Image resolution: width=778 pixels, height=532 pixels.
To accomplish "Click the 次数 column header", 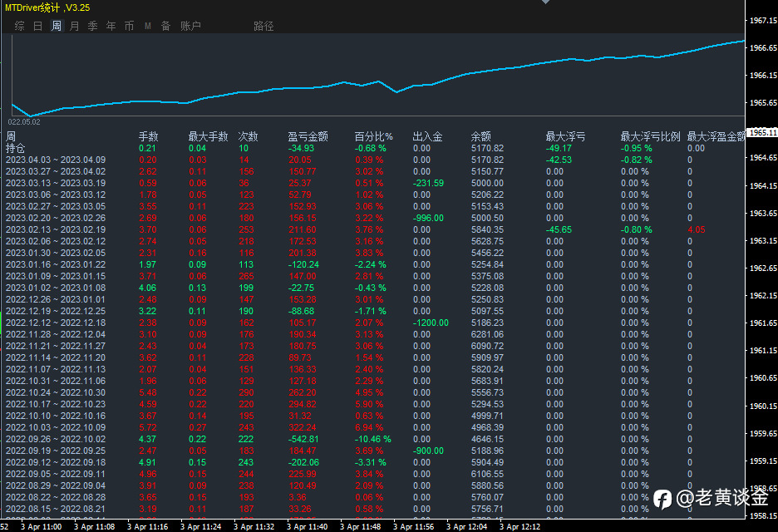I will (x=248, y=136).
